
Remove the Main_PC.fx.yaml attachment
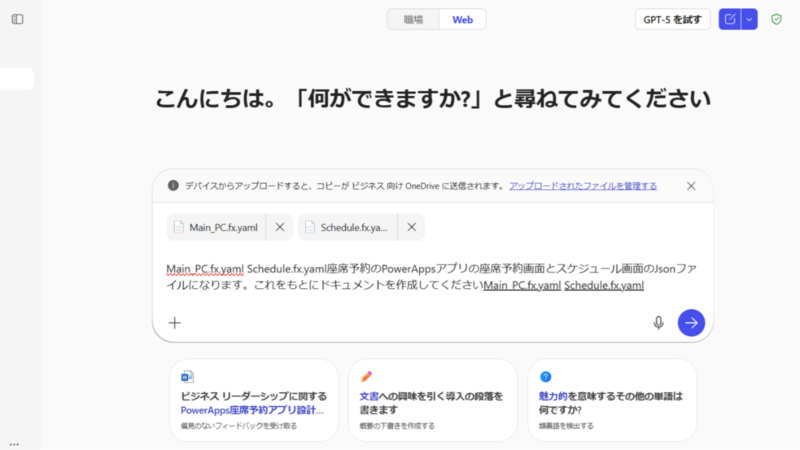click(x=280, y=227)
